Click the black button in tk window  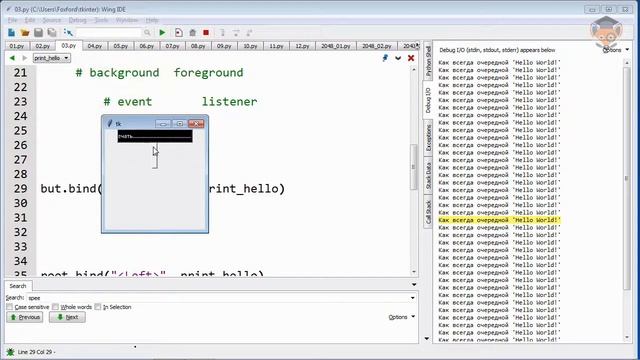[x=155, y=136]
